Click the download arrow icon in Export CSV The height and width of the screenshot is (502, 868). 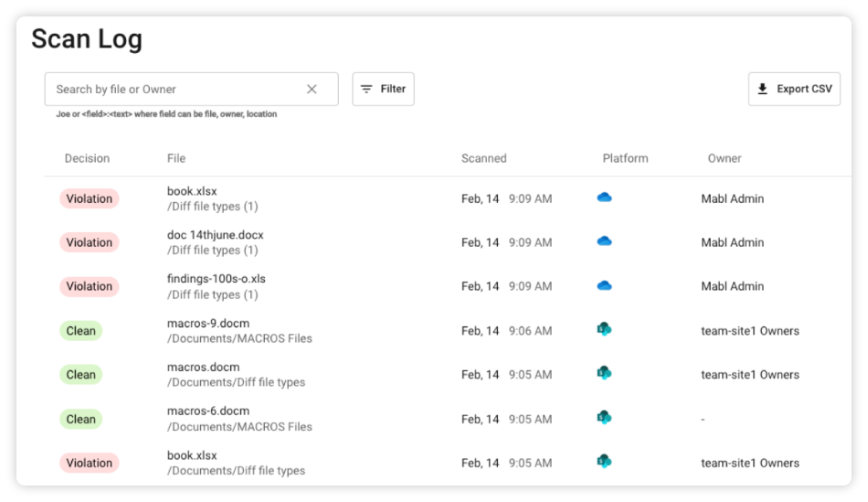tap(763, 90)
